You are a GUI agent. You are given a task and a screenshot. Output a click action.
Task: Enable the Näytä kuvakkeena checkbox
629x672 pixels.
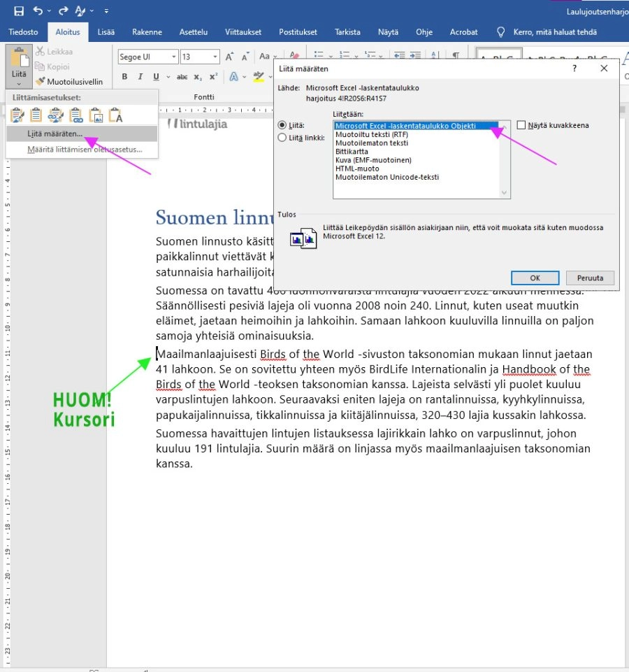(x=521, y=125)
